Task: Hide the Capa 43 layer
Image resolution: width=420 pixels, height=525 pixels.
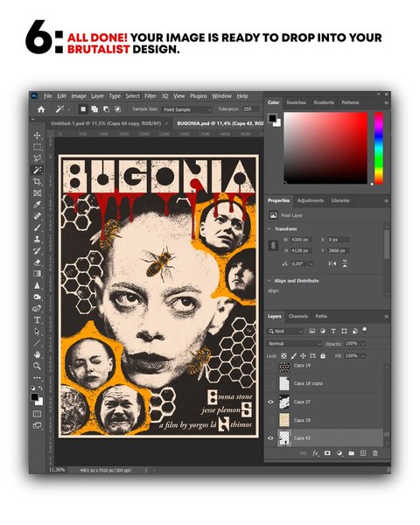Action: click(x=270, y=438)
